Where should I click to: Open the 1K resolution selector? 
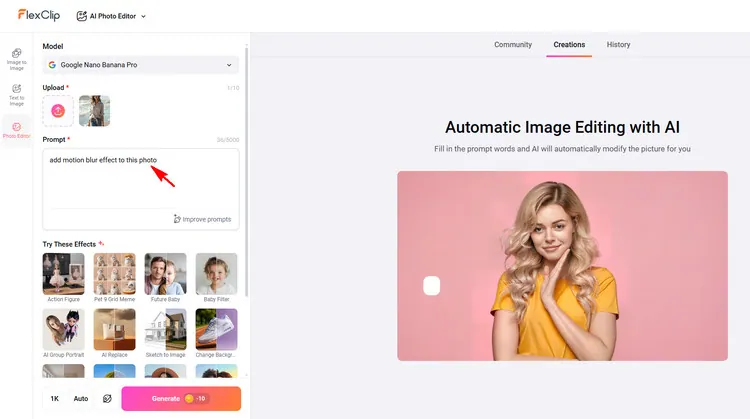[x=54, y=398]
